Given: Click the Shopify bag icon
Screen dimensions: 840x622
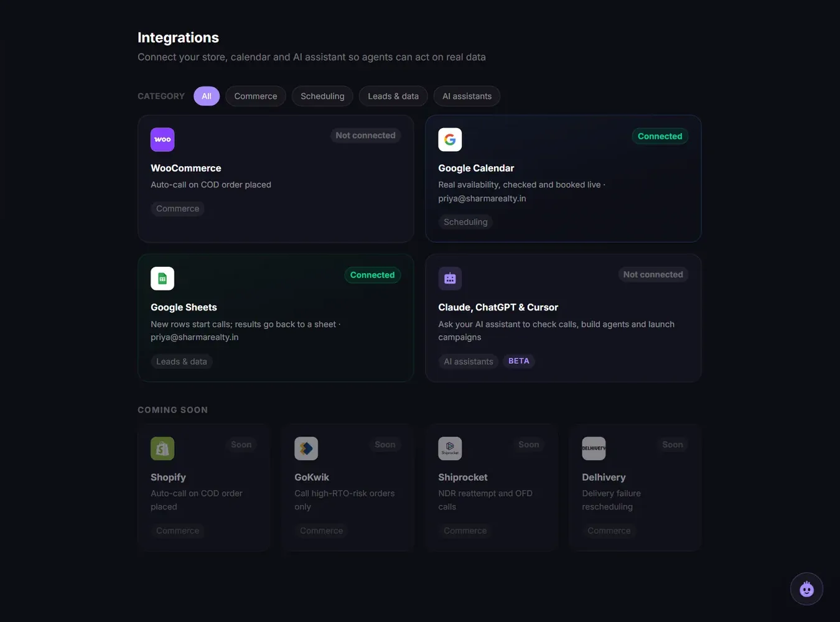Looking at the screenshot, I should [162, 448].
